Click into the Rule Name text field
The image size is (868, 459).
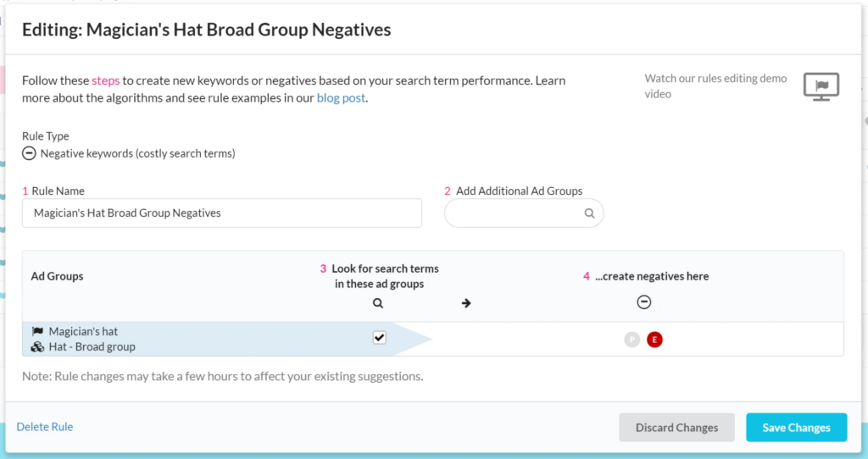pyautogui.click(x=222, y=213)
